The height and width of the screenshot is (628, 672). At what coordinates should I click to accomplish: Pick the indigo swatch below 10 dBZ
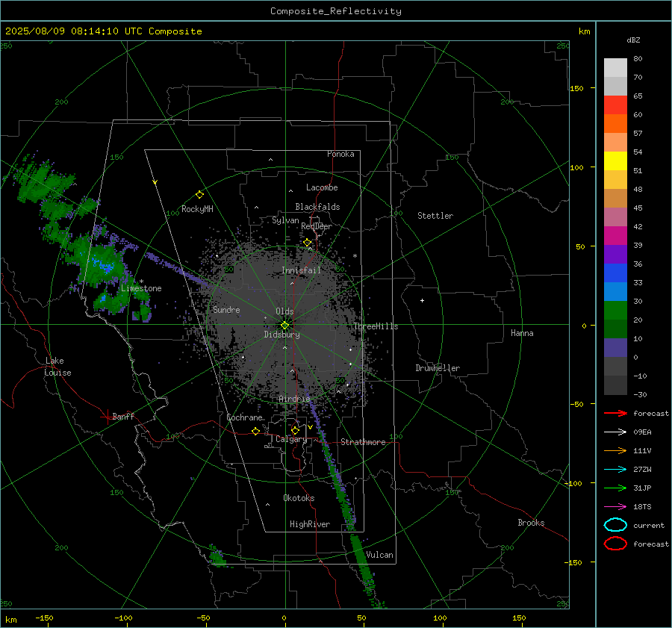pos(615,348)
